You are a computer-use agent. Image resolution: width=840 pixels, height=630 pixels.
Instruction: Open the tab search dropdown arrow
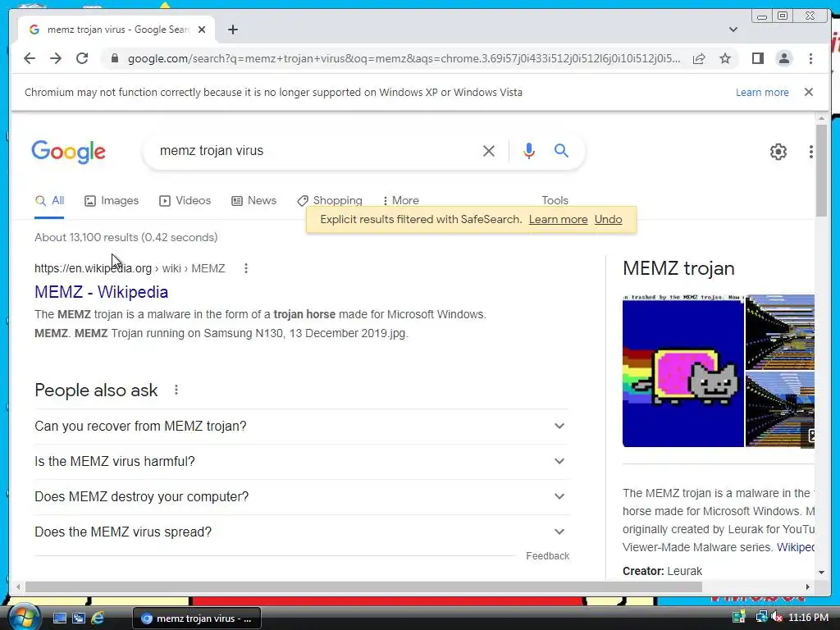[x=733, y=30]
